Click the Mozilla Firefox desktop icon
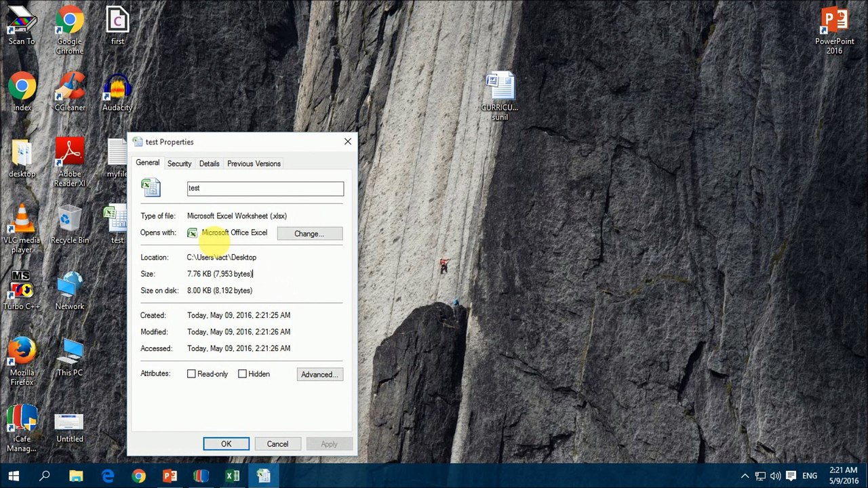The width and height of the screenshot is (868, 488). coord(22,361)
